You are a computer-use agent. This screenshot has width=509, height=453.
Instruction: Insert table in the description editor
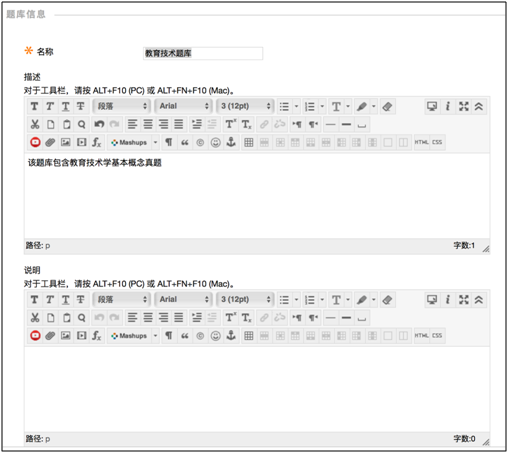(x=249, y=143)
